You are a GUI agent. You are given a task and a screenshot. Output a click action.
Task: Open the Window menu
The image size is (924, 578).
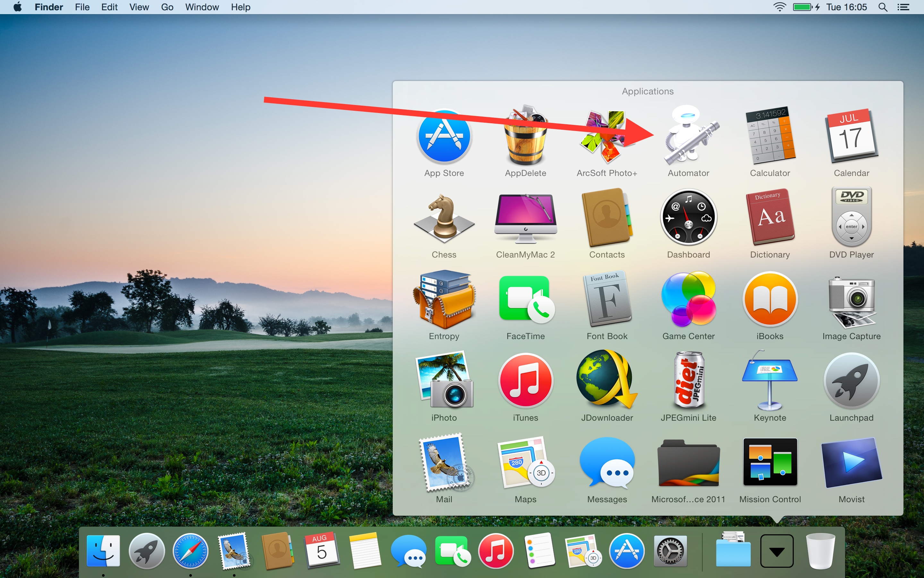click(202, 7)
